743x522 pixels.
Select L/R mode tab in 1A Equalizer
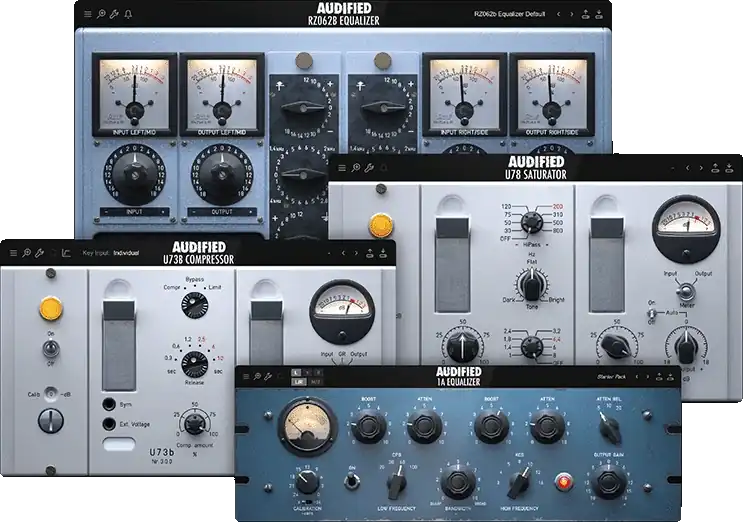tap(298, 382)
